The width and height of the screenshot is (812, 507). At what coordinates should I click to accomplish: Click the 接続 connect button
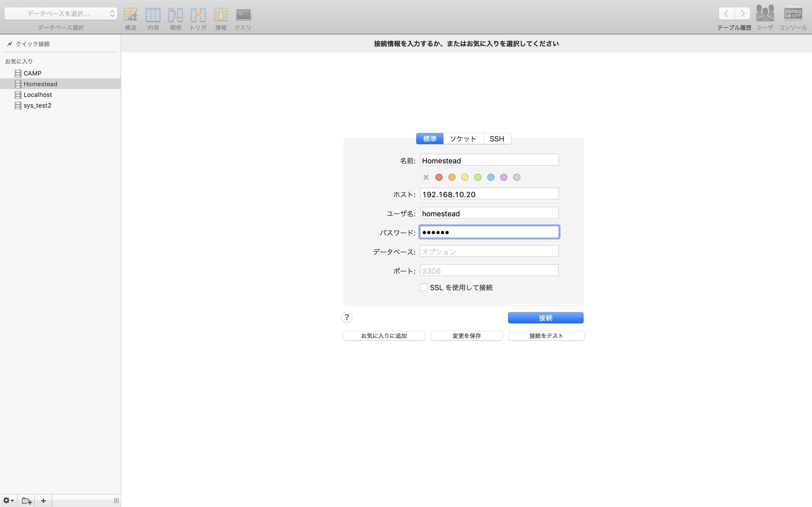pyautogui.click(x=546, y=317)
